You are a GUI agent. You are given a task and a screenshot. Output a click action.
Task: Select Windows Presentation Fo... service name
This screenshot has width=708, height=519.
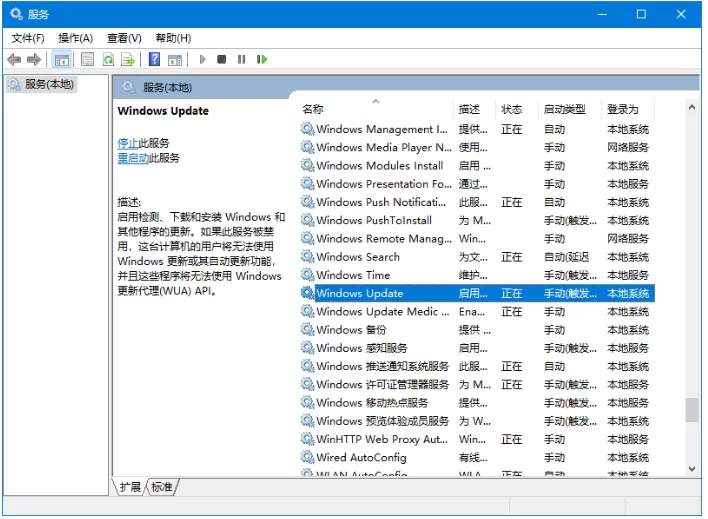pos(384,184)
